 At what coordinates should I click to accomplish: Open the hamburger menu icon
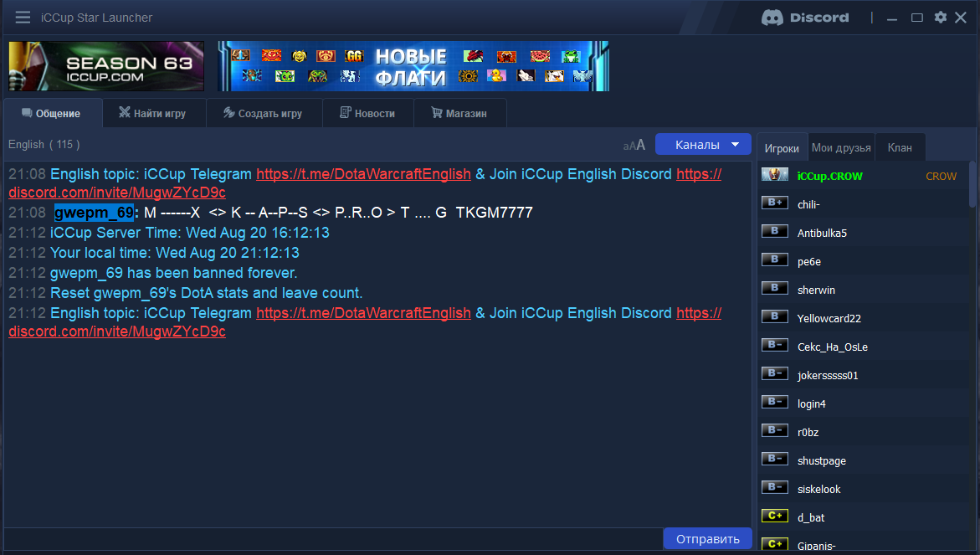(x=23, y=18)
